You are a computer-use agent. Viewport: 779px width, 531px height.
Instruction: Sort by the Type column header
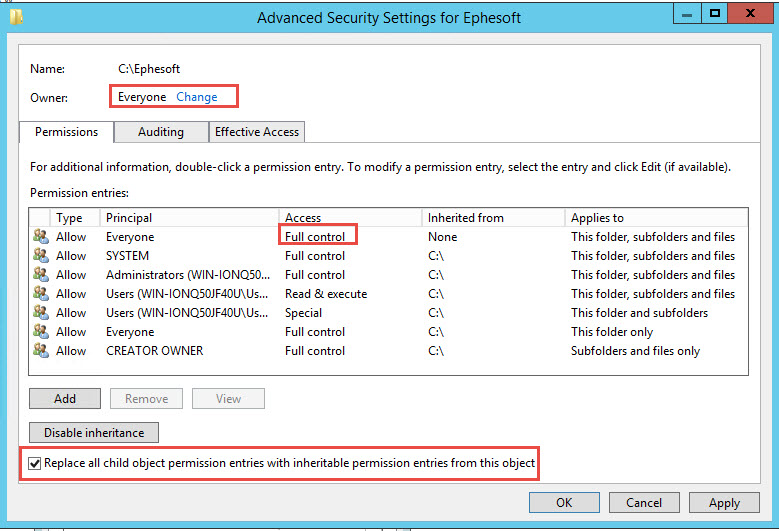[75, 218]
